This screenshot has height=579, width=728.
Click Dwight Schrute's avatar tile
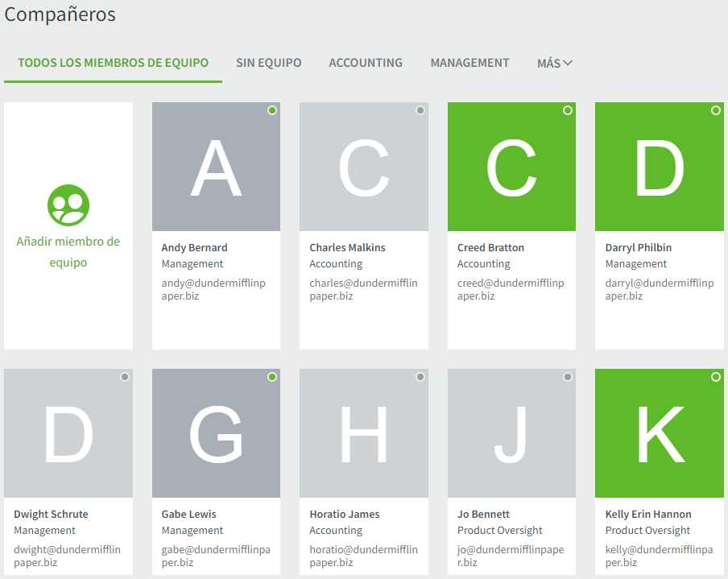click(x=68, y=433)
